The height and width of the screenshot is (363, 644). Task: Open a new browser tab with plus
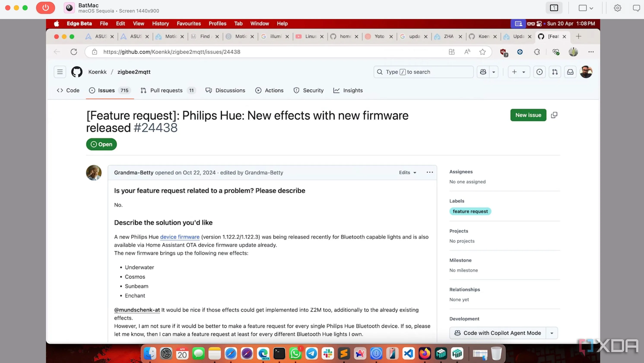pos(579,37)
